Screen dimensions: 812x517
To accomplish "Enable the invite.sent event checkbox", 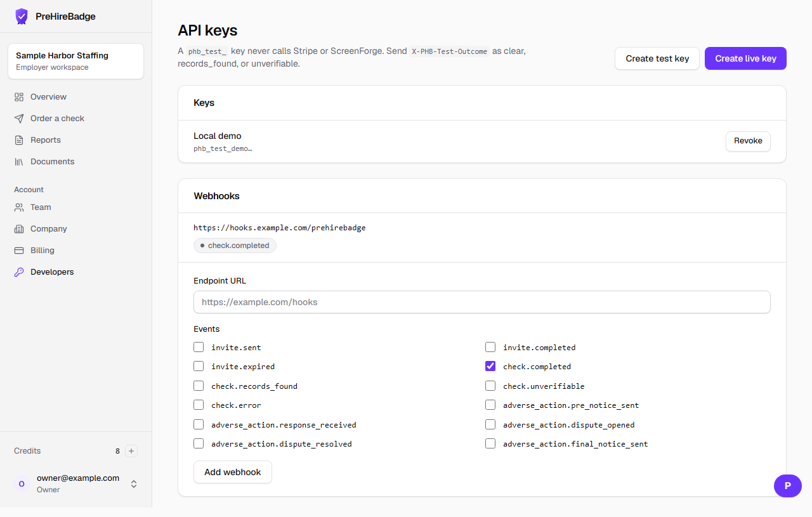I will [199, 347].
